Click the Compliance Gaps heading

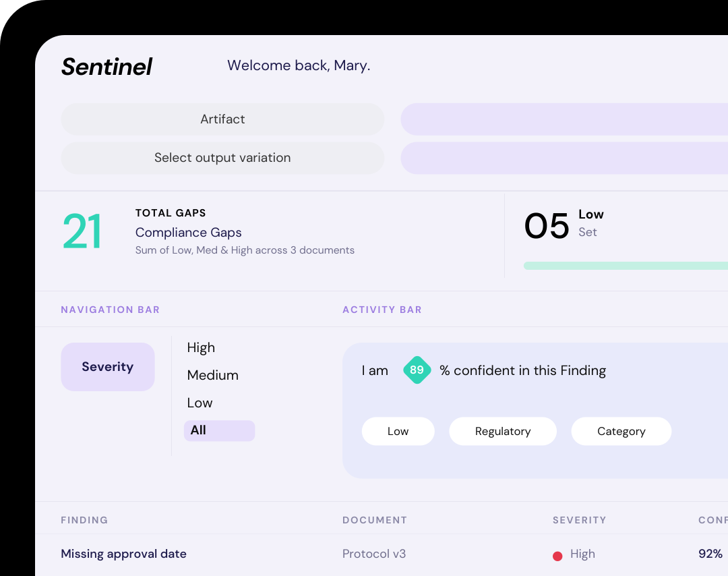click(189, 232)
